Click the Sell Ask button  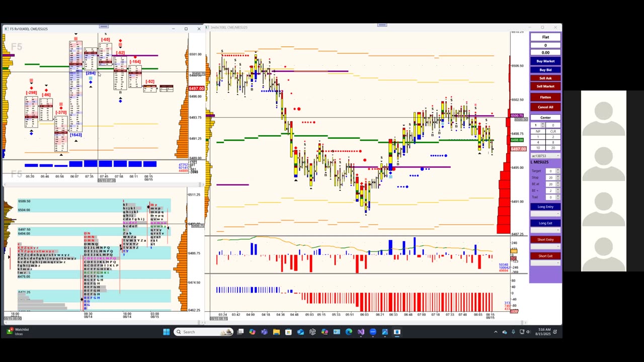545,78
